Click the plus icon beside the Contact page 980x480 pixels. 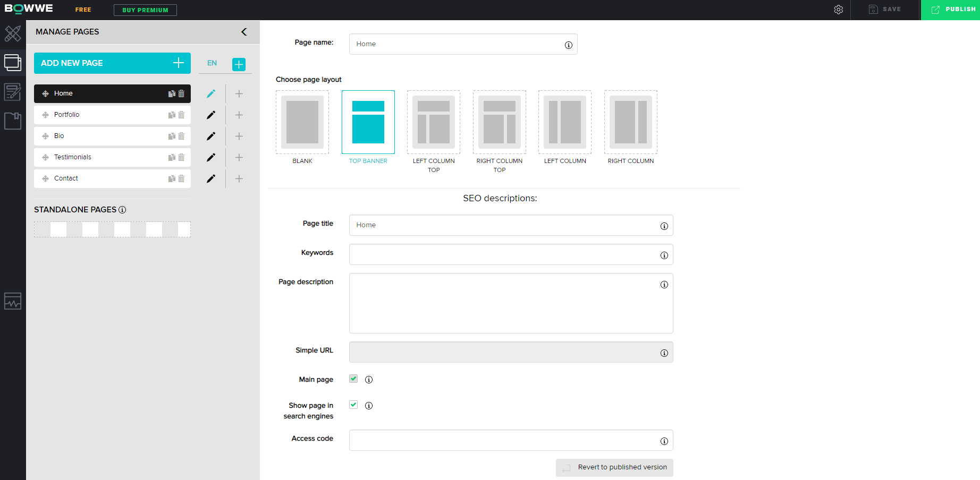pyautogui.click(x=239, y=178)
